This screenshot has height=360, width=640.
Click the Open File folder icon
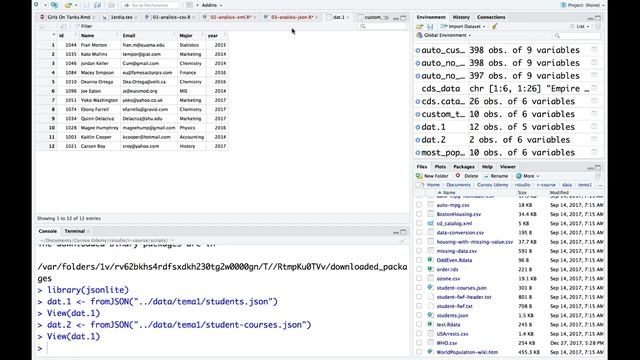click(68, 5)
